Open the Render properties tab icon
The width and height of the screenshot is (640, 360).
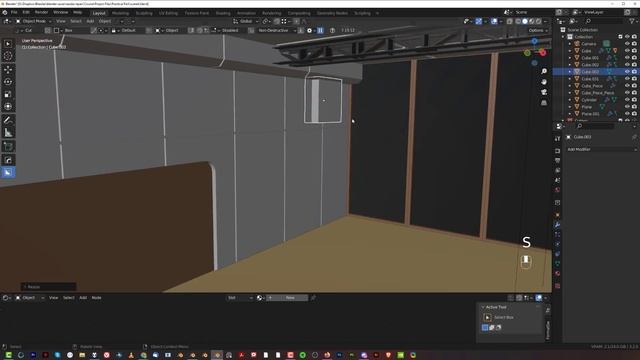click(558, 151)
